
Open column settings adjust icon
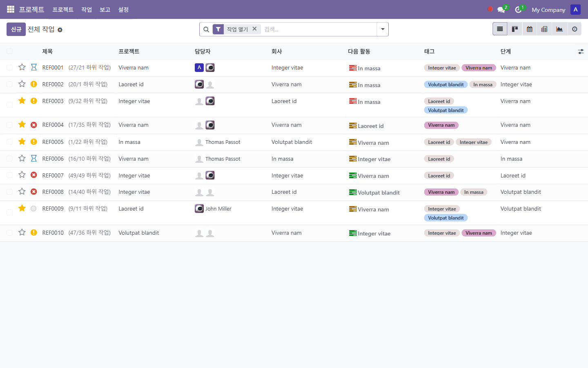pyautogui.click(x=581, y=52)
